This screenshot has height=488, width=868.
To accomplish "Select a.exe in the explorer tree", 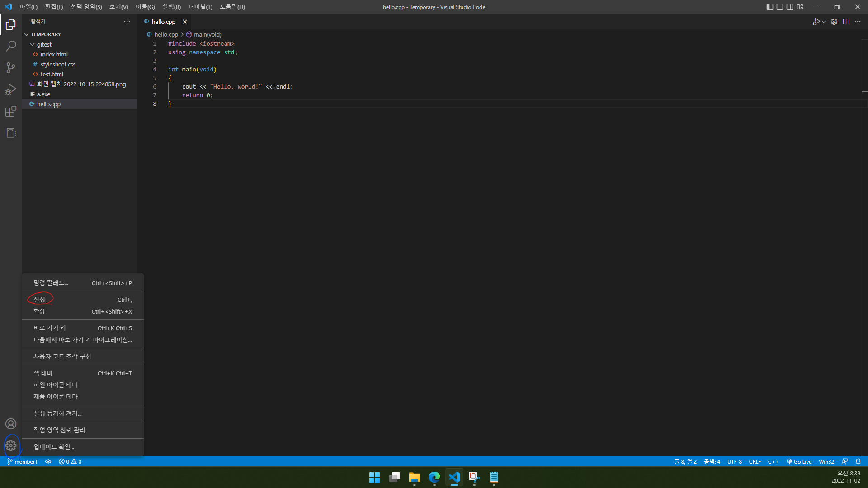I will tap(80, 94).
